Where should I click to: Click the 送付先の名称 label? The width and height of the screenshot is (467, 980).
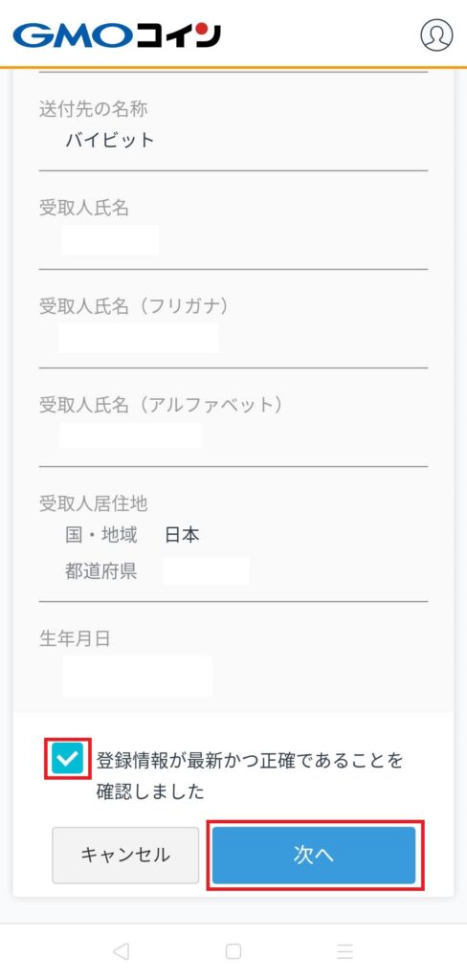93,109
